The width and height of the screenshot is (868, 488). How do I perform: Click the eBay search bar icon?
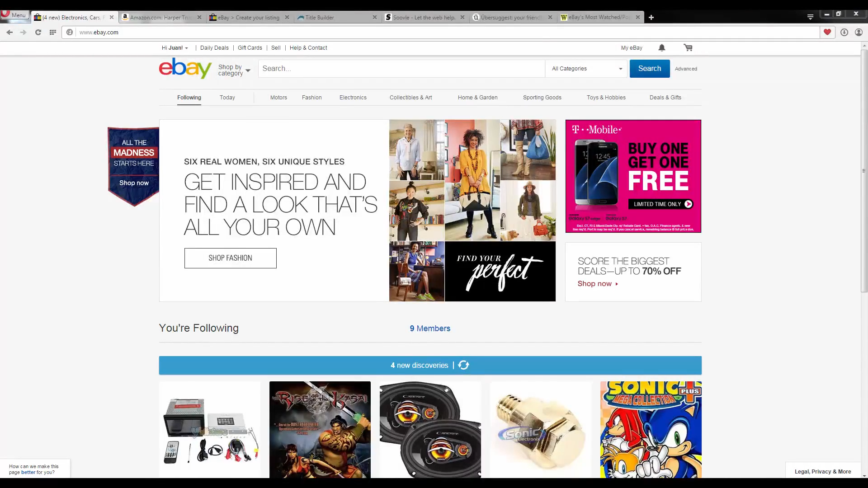click(x=650, y=69)
